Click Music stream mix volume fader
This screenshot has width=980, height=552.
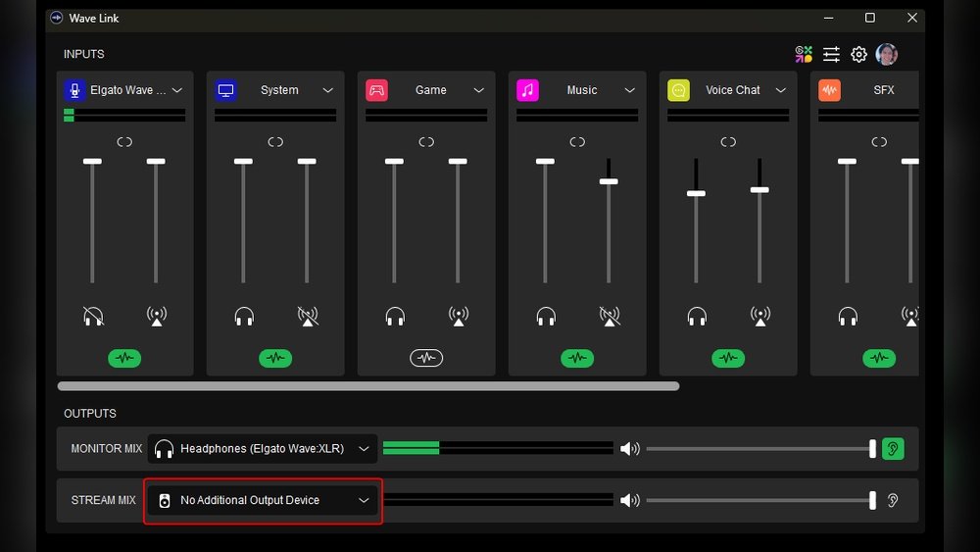pyautogui.click(x=609, y=182)
